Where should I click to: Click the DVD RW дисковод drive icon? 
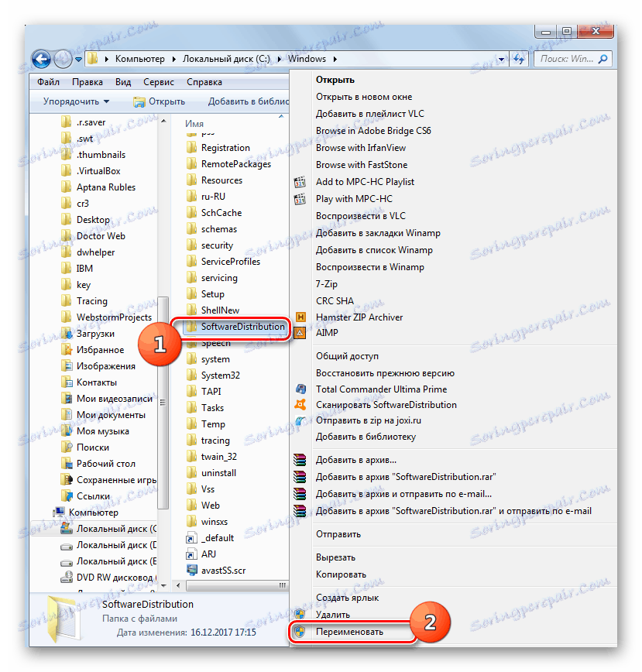point(67,578)
